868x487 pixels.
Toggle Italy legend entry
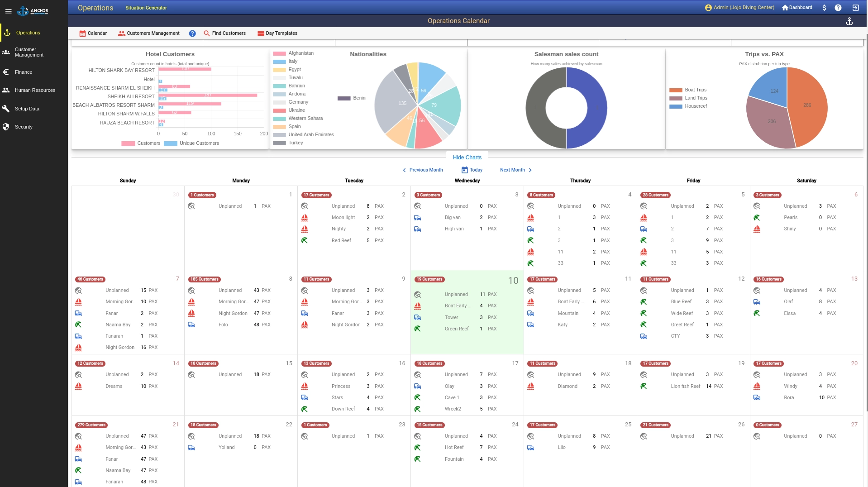coord(285,61)
